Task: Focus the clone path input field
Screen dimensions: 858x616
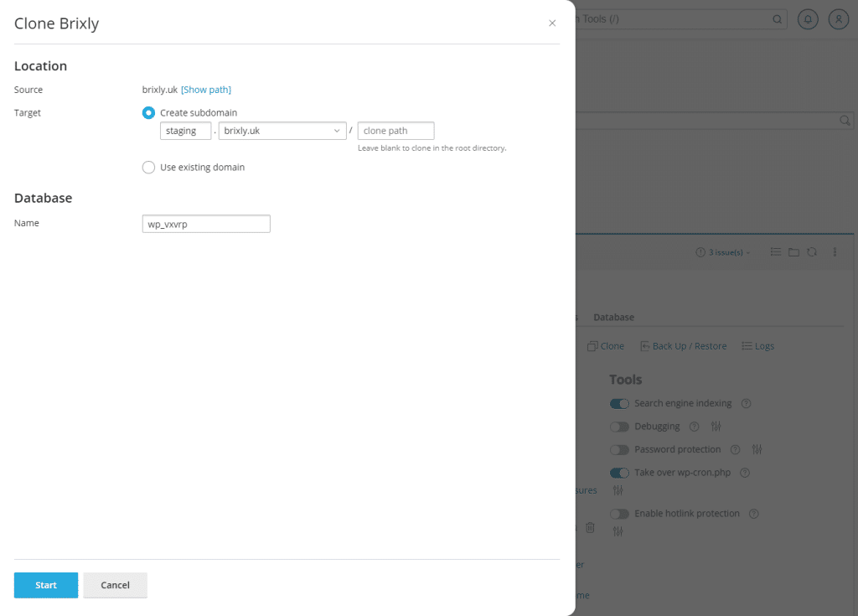Action: 396,131
